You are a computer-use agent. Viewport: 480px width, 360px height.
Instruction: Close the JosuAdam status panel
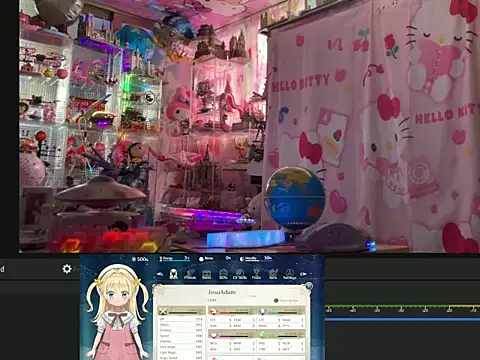coord(309,286)
